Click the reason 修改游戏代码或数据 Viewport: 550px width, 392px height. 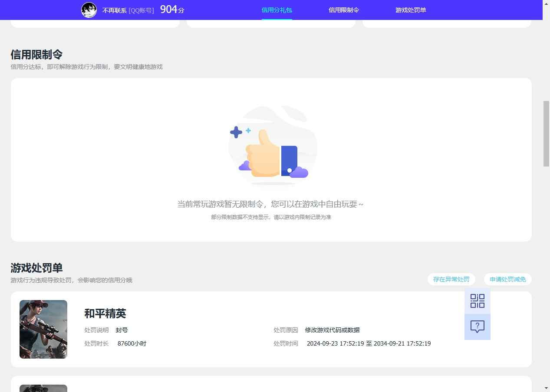click(x=333, y=330)
